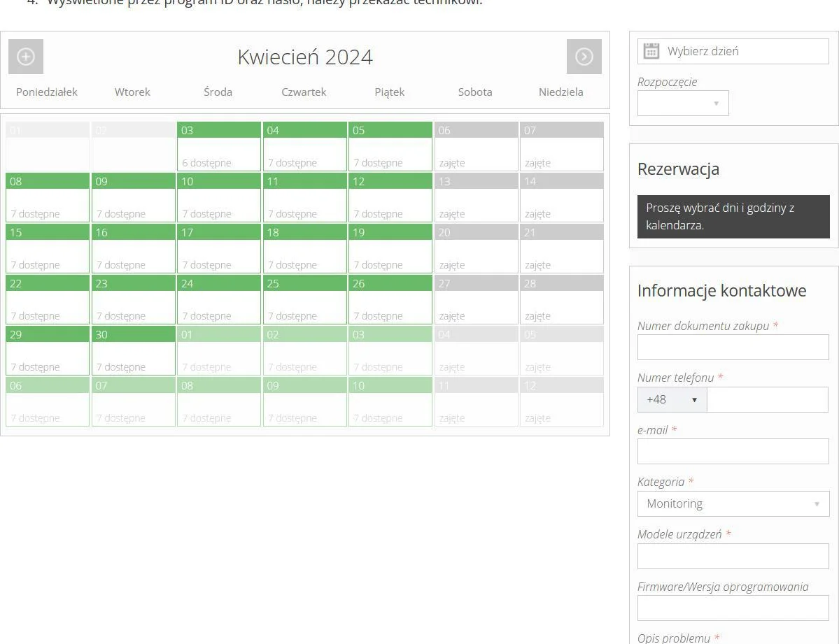Open the Kategoria dropdown showing Monitoring
The image size is (839, 644).
pyautogui.click(x=733, y=504)
